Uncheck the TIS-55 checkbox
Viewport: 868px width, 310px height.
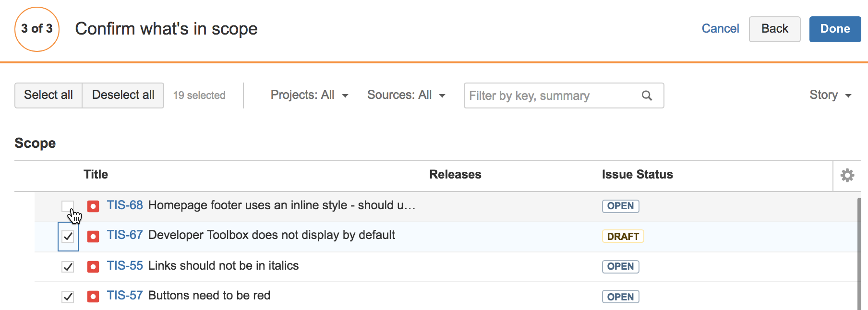(68, 266)
